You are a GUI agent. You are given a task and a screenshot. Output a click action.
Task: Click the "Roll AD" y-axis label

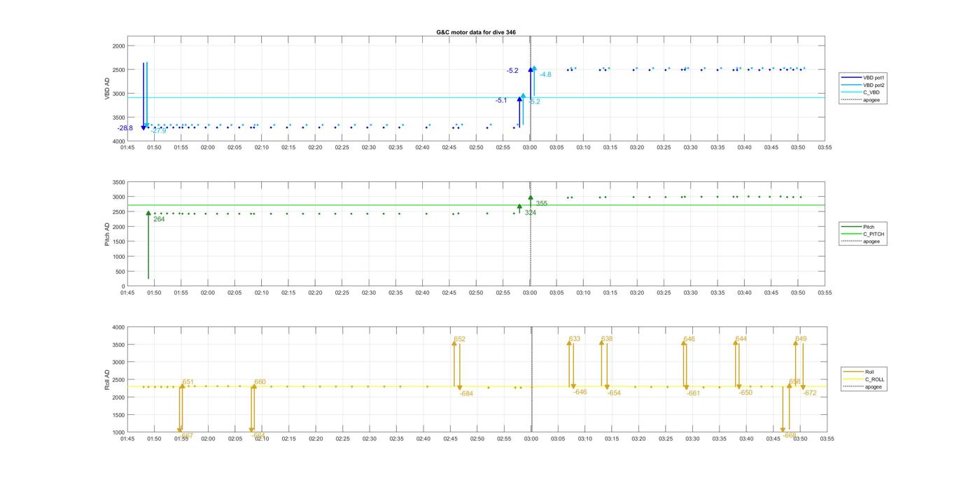[108, 380]
